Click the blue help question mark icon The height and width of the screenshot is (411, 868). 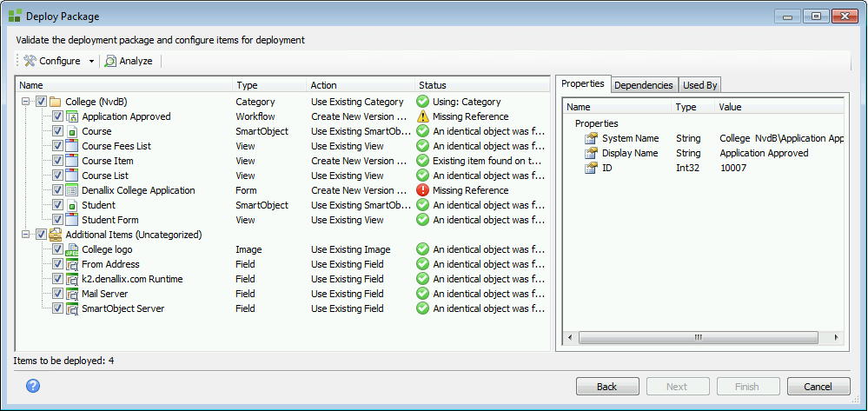pyautogui.click(x=33, y=386)
